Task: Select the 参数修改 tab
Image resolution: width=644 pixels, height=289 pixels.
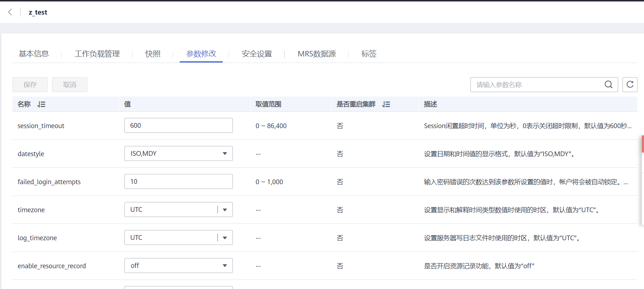Action: tap(201, 54)
